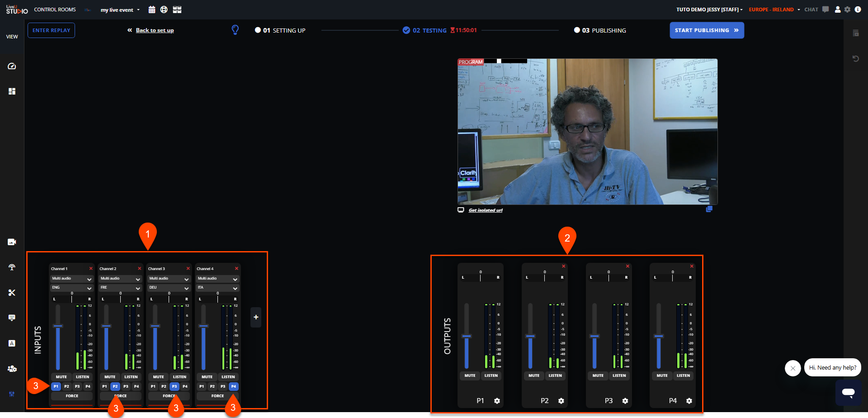
Task: Open the my live event dropdown
Action: point(120,10)
